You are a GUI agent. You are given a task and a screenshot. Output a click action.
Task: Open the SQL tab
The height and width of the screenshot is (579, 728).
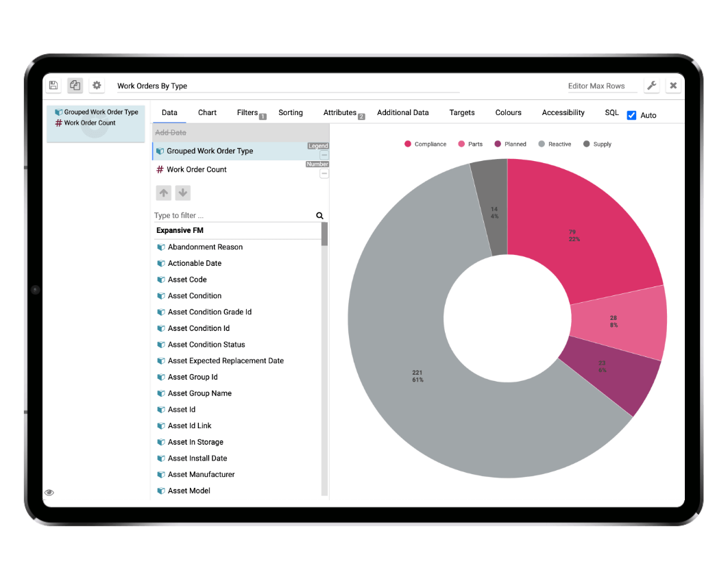click(611, 112)
